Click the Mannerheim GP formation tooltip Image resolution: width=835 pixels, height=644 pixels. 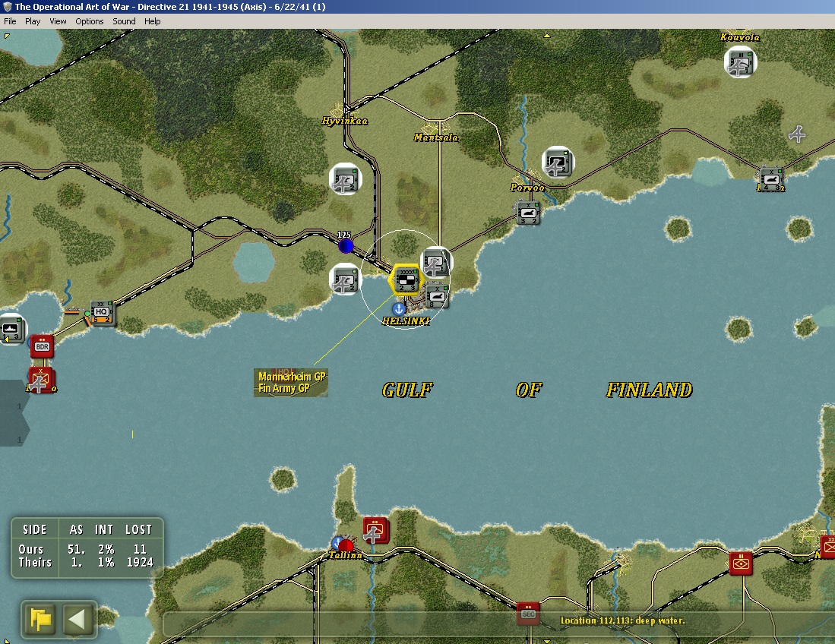coord(291,382)
